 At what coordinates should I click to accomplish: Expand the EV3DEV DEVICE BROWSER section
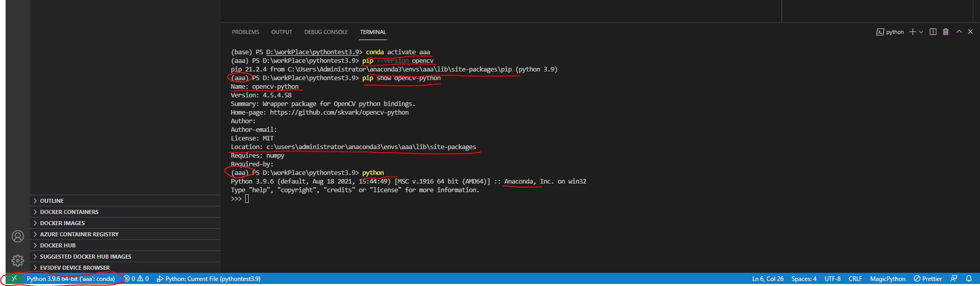(x=125, y=268)
